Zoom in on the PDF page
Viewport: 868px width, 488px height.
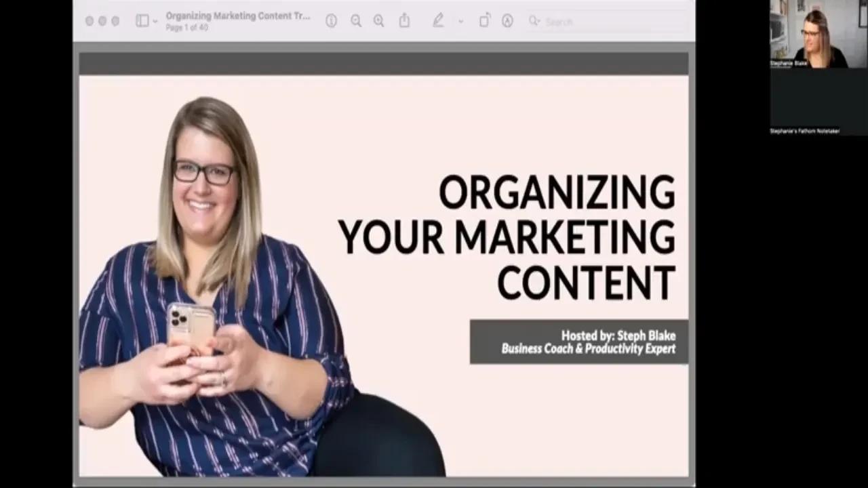(379, 21)
